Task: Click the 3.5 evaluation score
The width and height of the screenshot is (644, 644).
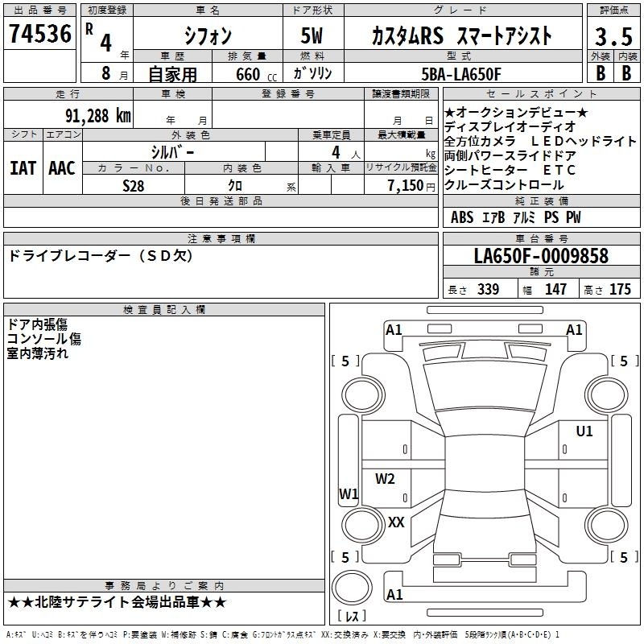Action: tap(613, 36)
